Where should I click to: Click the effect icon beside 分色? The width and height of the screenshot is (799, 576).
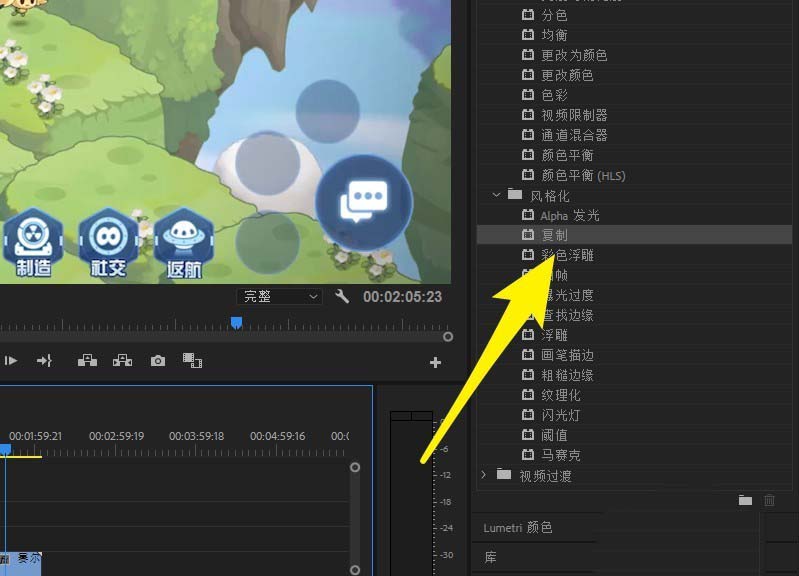pyautogui.click(x=528, y=15)
